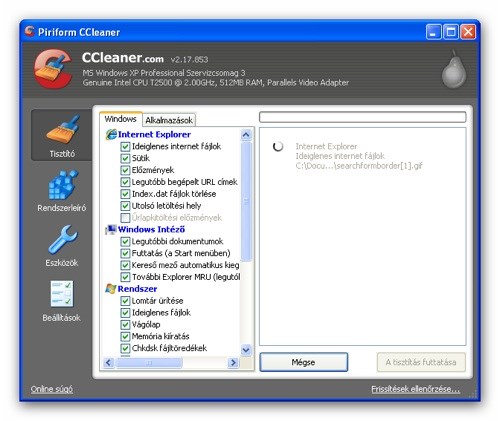The width and height of the screenshot is (500, 421).
Task: Click the CCleaner.com header title
Action: 123,58
